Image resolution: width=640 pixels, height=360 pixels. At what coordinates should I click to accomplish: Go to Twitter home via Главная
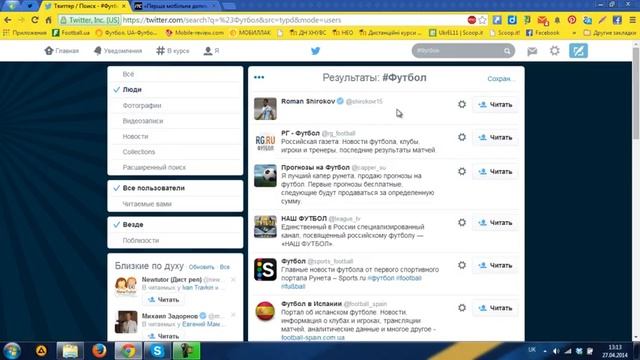click(61, 51)
